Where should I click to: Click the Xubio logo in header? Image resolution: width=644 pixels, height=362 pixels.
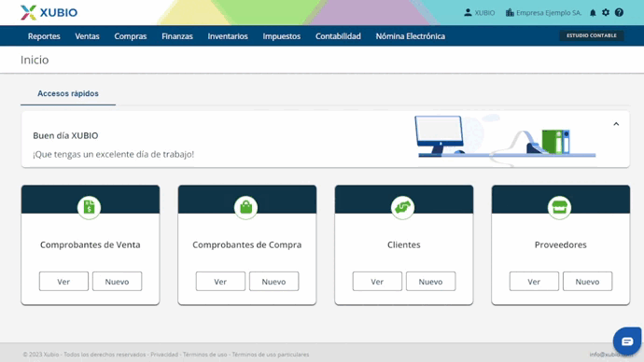click(49, 13)
